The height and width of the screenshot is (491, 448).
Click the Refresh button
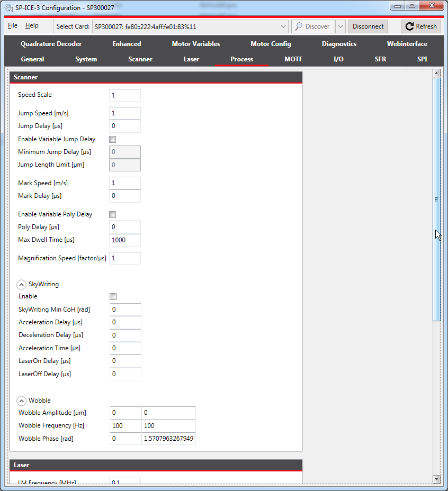420,26
